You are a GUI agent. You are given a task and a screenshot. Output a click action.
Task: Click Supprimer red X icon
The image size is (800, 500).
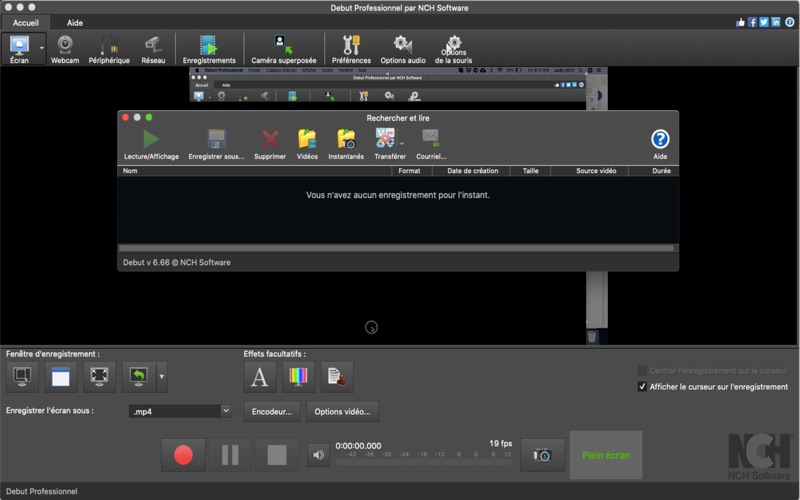click(x=270, y=144)
